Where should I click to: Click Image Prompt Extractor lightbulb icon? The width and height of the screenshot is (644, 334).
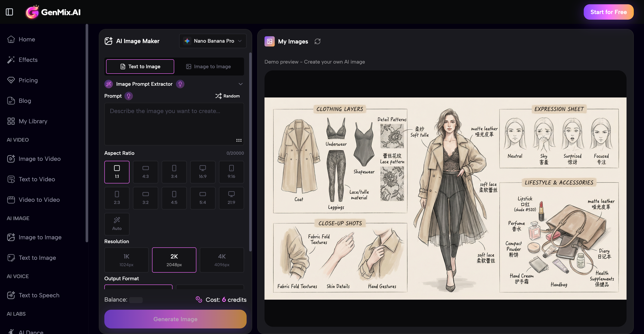pyautogui.click(x=180, y=84)
